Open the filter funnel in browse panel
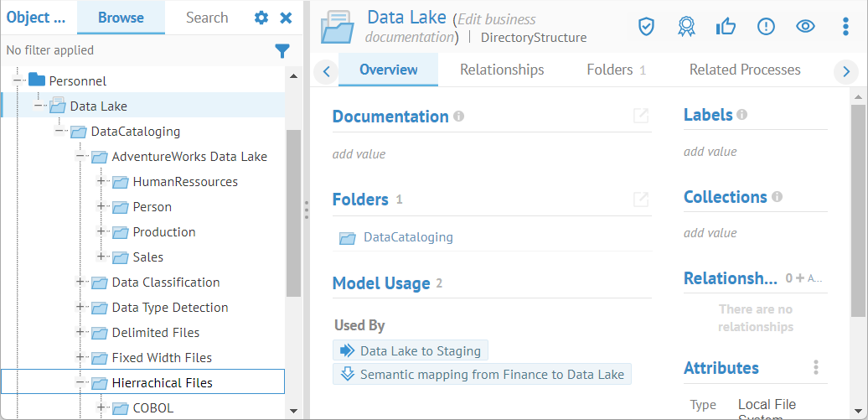The width and height of the screenshot is (868, 420). click(x=282, y=51)
